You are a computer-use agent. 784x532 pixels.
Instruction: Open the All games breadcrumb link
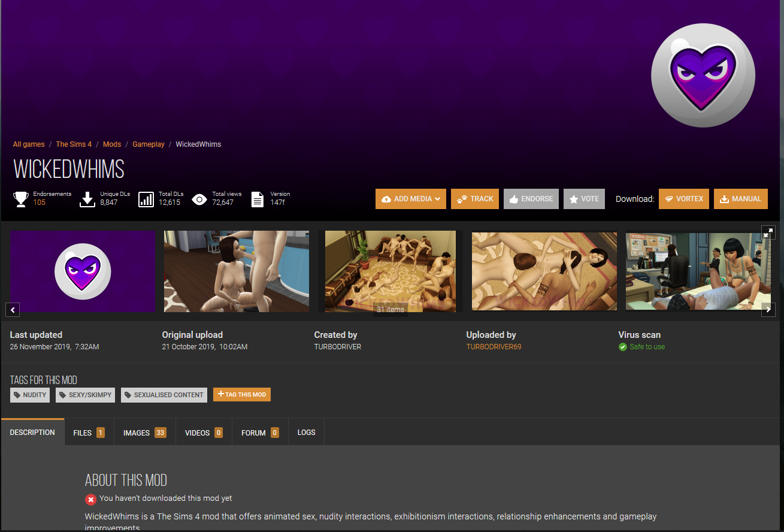[29, 144]
